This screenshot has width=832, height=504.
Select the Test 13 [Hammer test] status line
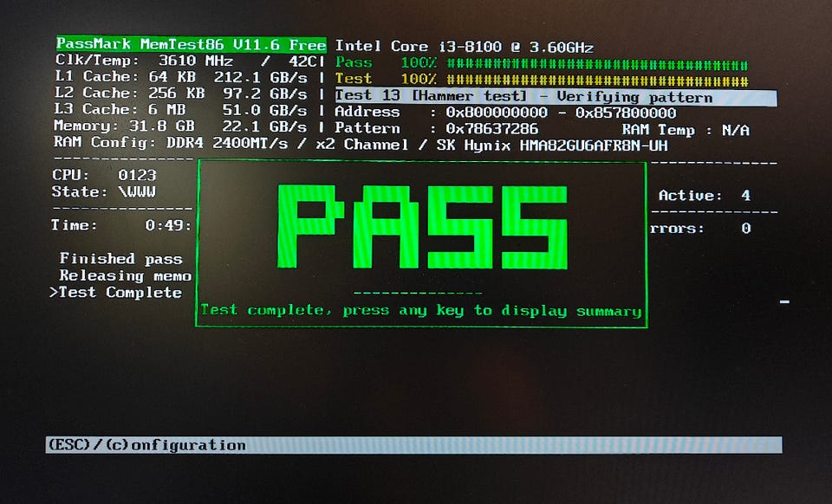tap(556, 97)
